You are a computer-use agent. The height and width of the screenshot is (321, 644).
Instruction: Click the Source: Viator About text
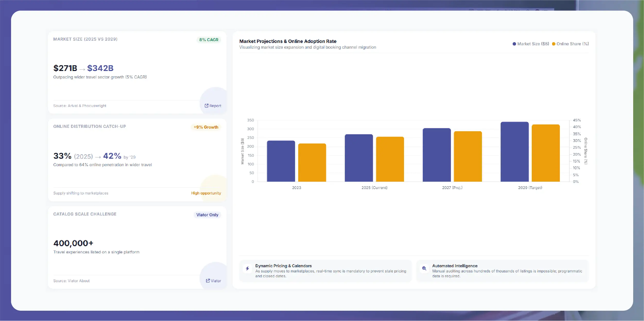pyautogui.click(x=71, y=281)
